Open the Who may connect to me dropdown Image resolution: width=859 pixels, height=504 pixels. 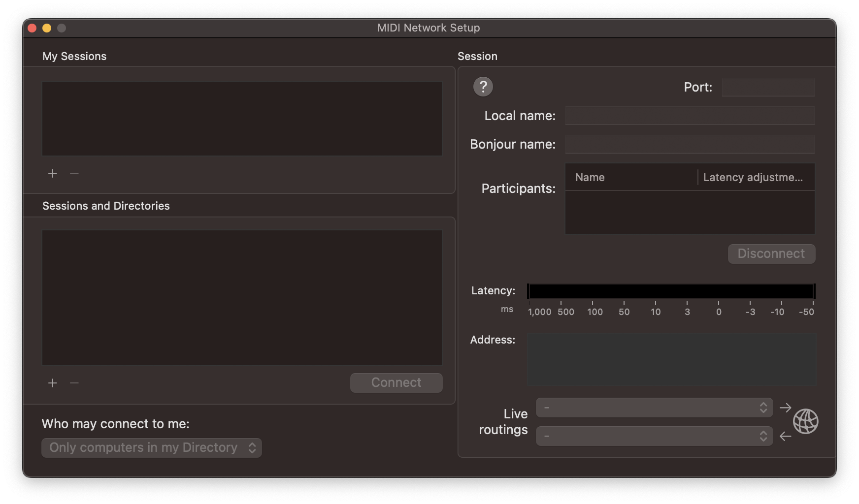152,448
